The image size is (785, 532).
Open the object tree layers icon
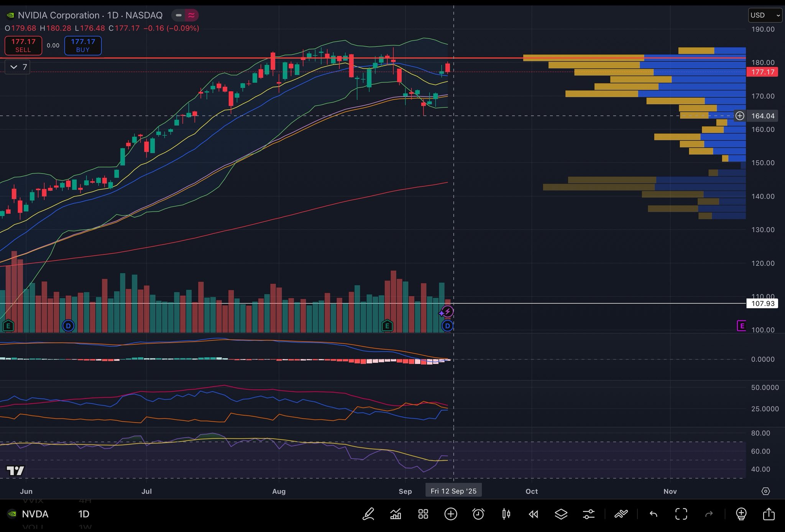tap(561, 514)
